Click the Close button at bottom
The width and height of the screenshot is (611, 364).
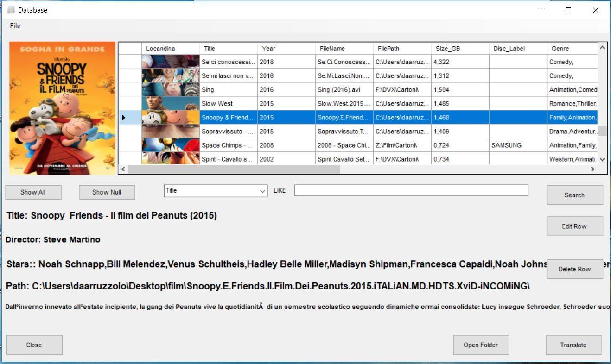[x=34, y=345]
